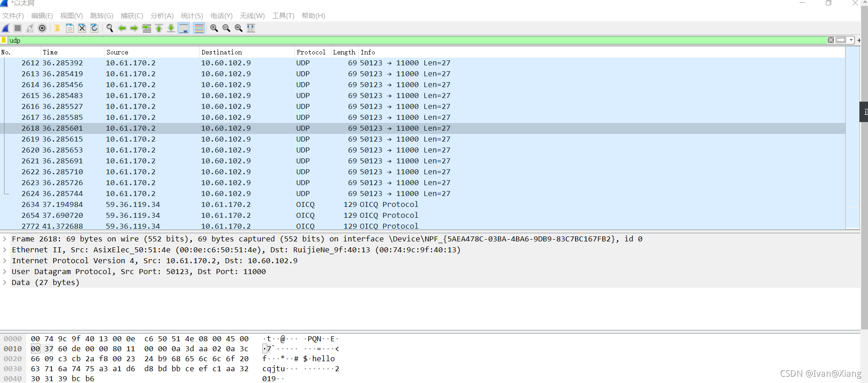Screen dimensions: 868x383
Task: Open capture options gear icon
Action: 42,28
